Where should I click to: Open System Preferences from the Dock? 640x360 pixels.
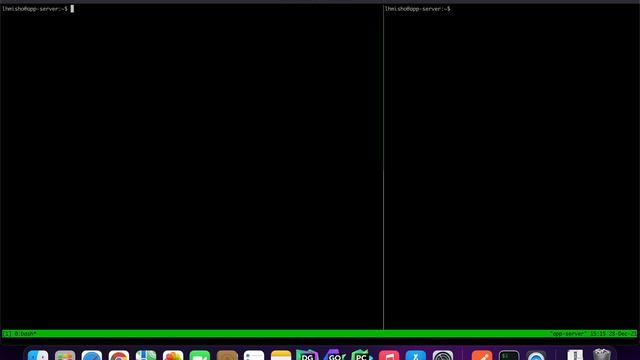coord(443,356)
